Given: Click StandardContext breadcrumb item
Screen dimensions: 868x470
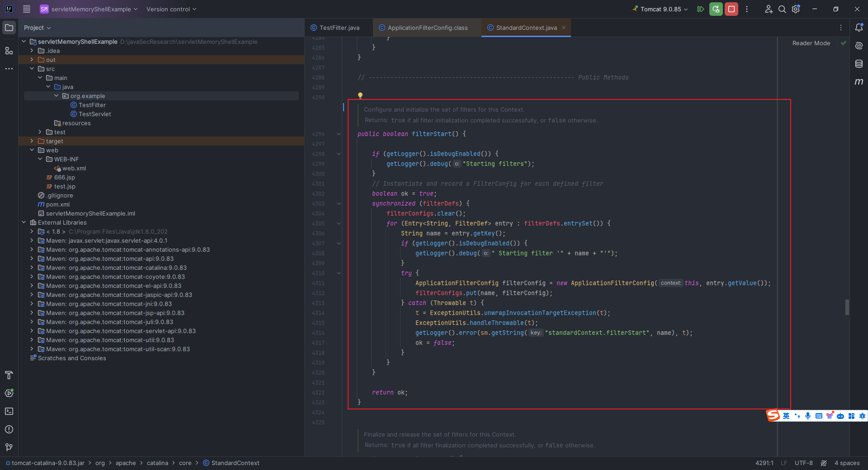Looking at the screenshot, I should pyautogui.click(x=231, y=463).
